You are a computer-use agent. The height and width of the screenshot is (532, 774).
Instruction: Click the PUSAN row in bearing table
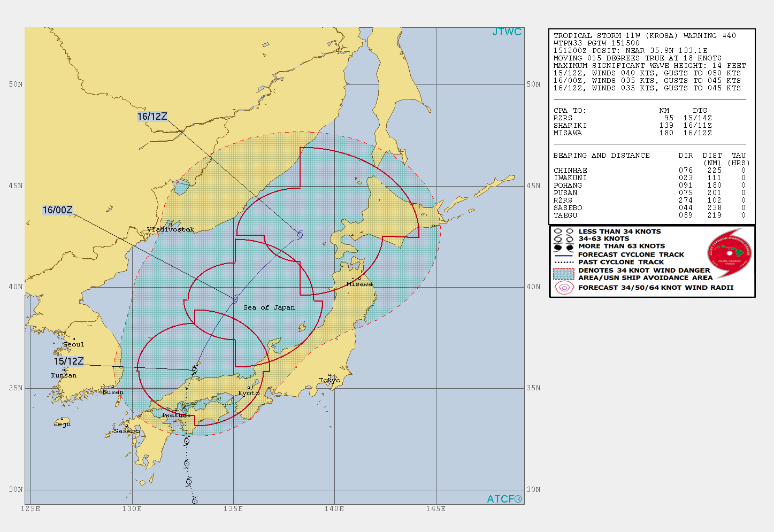click(x=649, y=193)
